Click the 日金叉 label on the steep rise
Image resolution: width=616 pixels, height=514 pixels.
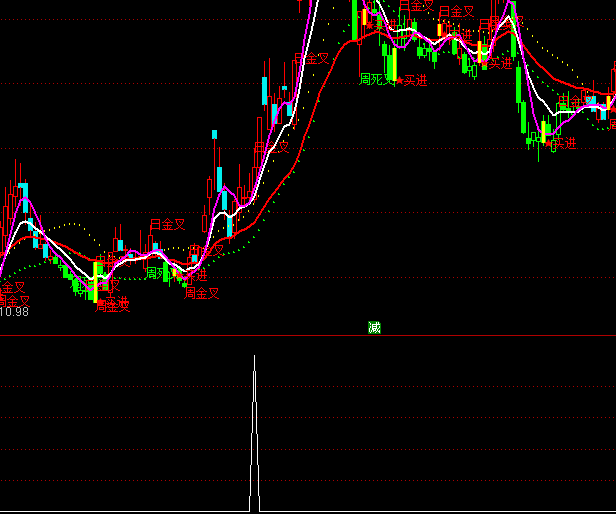(x=311, y=60)
